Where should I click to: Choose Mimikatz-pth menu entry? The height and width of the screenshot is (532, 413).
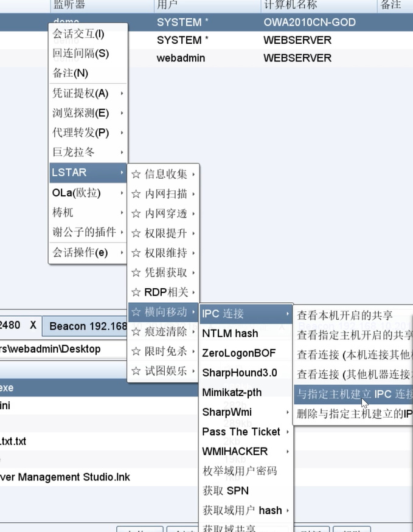point(232,393)
